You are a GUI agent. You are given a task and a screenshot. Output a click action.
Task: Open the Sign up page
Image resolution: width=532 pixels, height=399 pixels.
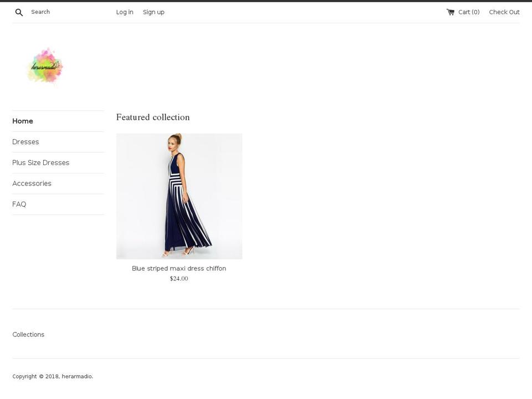coord(154,12)
